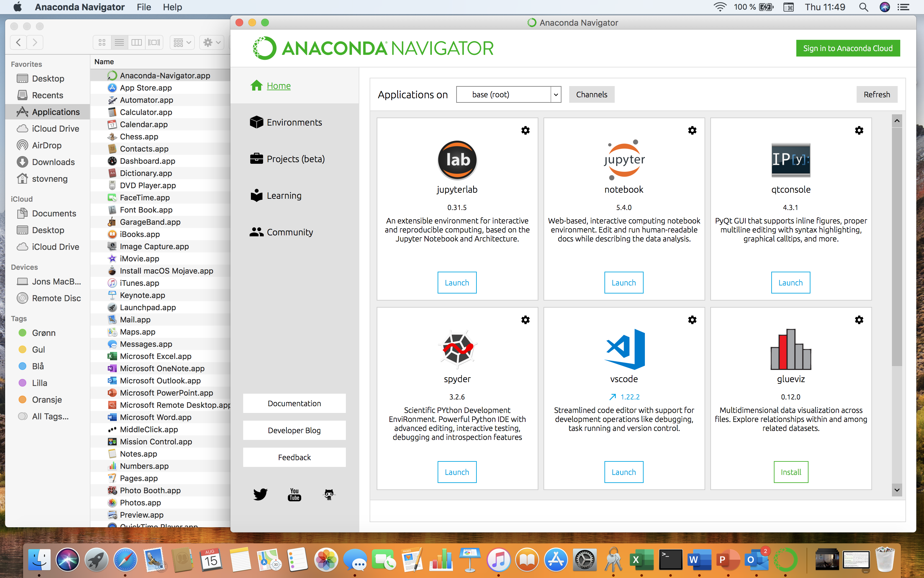Screen dimensions: 924x578
Task: Click the jupyterlab logo icon
Action: (x=457, y=160)
